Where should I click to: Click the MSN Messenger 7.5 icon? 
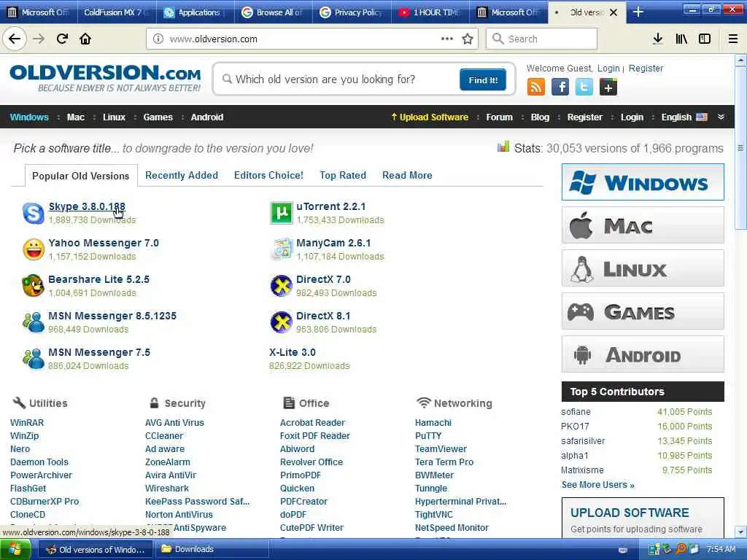coord(34,359)
